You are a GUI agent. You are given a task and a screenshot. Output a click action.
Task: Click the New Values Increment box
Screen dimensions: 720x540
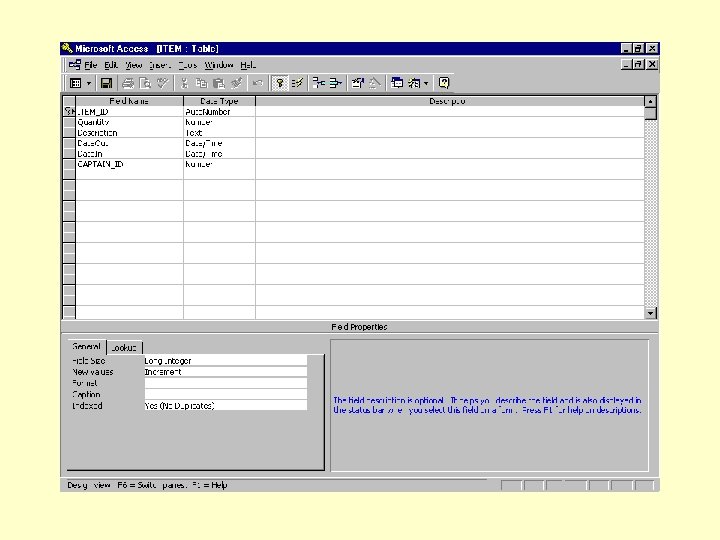[x=225, y=371]
